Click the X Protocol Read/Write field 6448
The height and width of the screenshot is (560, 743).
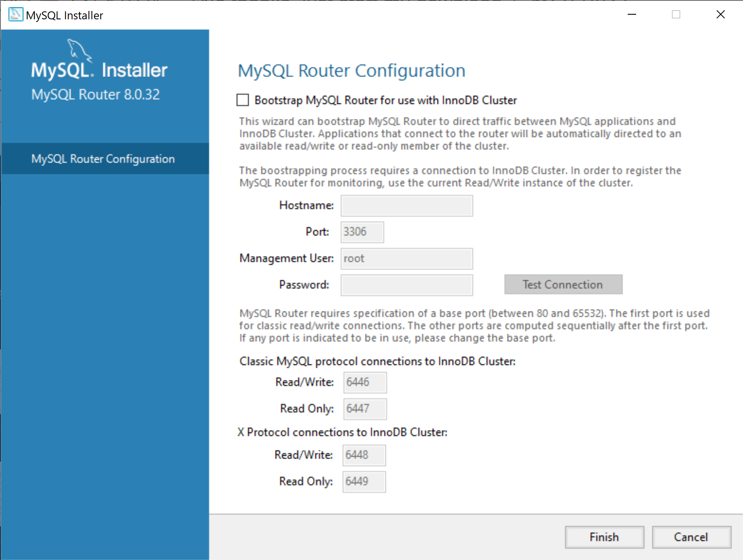click(x=364, y=455)
